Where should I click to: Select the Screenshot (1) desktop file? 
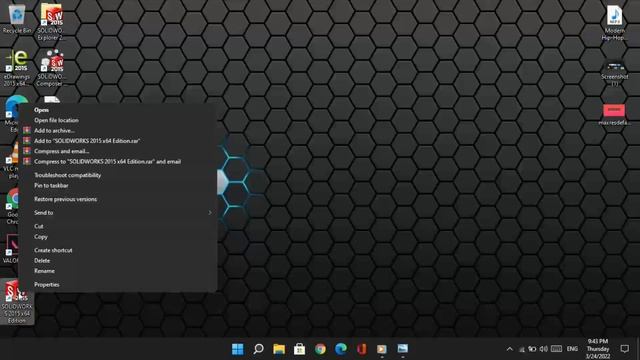tap(614, 73)
